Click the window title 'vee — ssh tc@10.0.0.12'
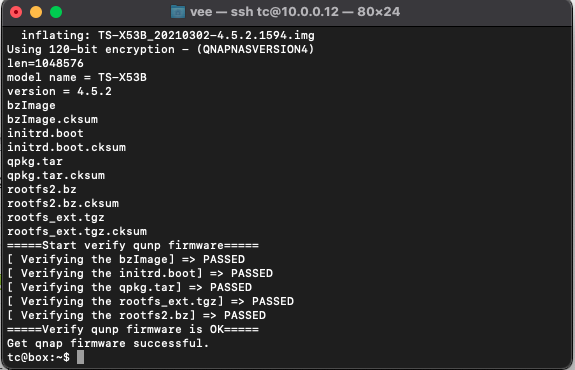 264,12
